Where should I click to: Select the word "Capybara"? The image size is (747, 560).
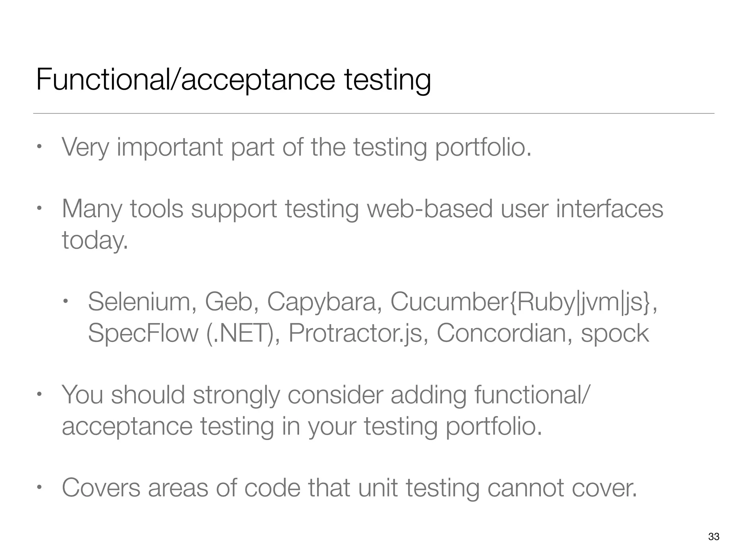[321, 302]
